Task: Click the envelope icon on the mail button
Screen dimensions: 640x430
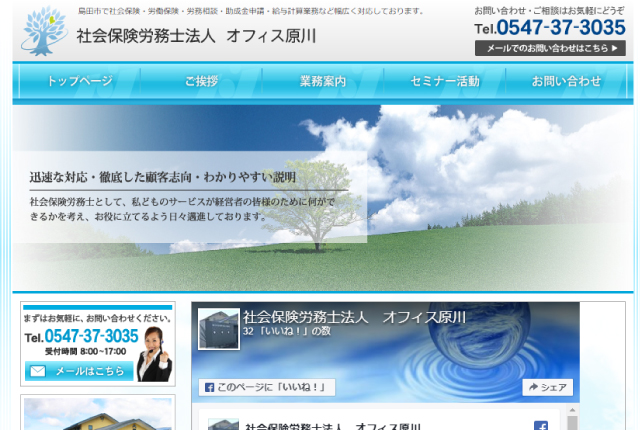Action: tap(38, 371)
